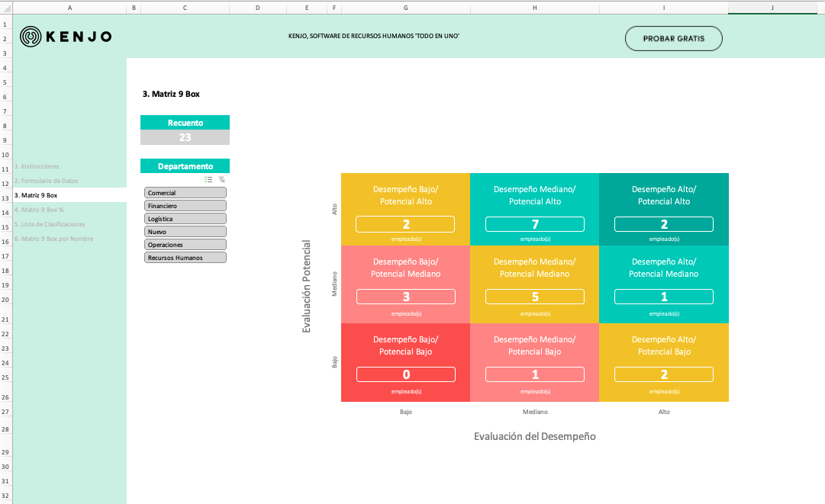Click the PROBAR GRATIS button
The image size is (825, 504).
click(x=673, y=38)
